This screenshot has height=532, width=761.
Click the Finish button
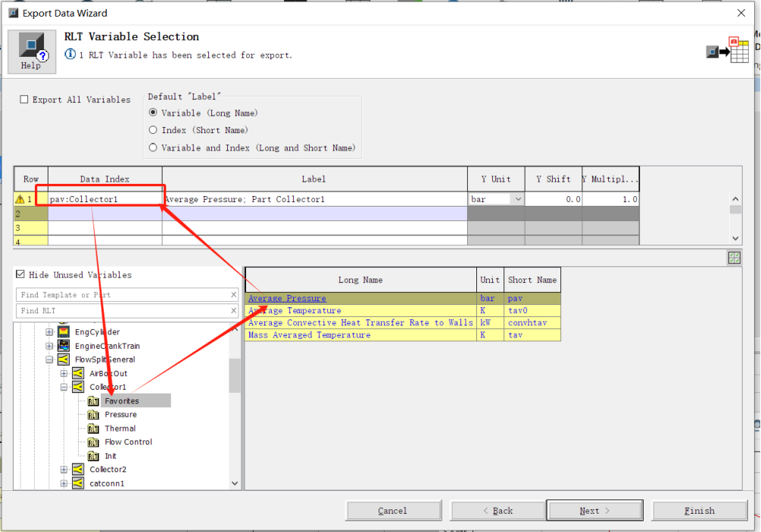pos(700,511)
